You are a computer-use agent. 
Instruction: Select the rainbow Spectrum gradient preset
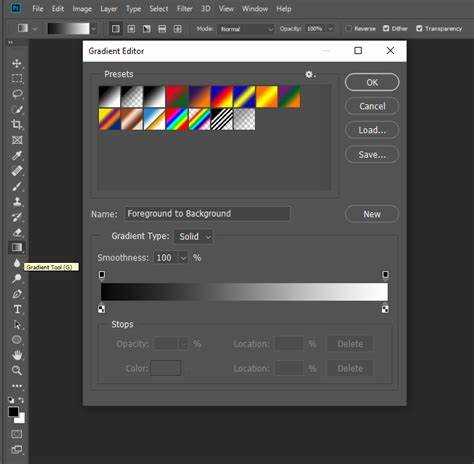pyautogui.click(x=177, y=119)
